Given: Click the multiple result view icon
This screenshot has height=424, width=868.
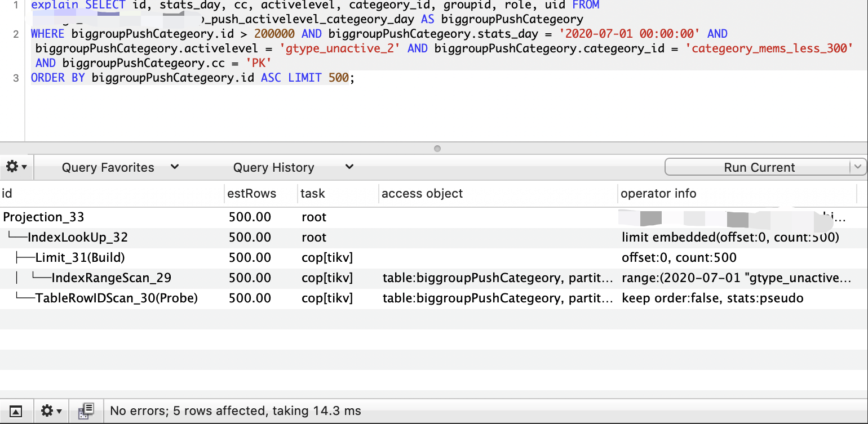Looking at the screenshot, I should pyautogui.click(x=86, y=410).
